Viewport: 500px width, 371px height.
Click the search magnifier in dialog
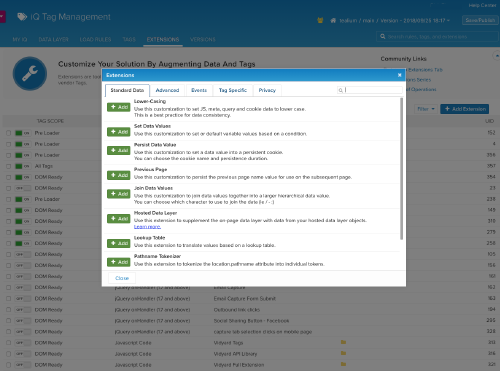pos(340,90)
